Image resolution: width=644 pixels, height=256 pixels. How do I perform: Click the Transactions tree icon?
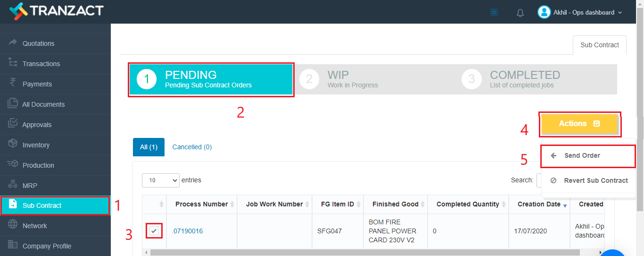(13, 63)
